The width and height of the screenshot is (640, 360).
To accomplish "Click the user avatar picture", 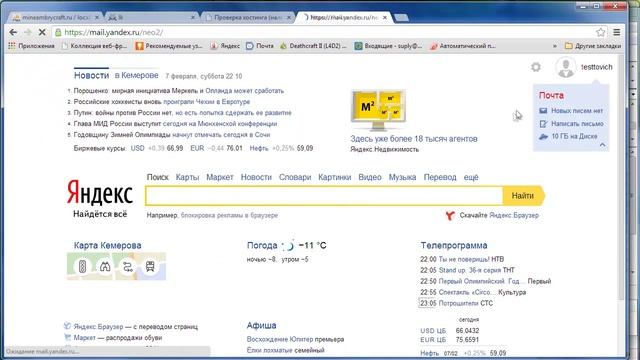I will pos(566,67).
